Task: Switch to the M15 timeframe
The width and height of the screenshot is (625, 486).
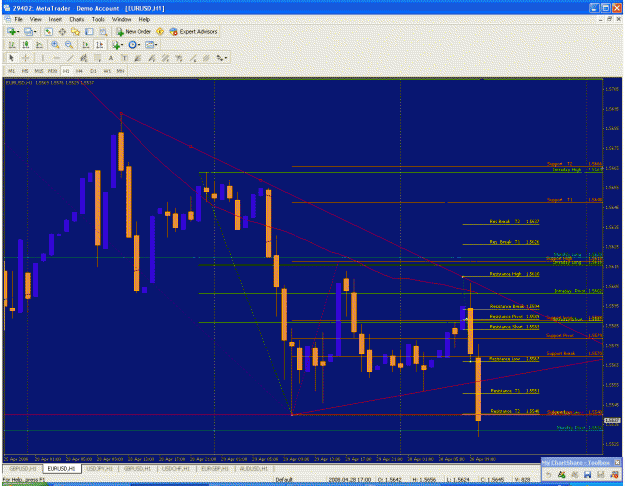Action: pyautogui.click(x=39, y=71)
